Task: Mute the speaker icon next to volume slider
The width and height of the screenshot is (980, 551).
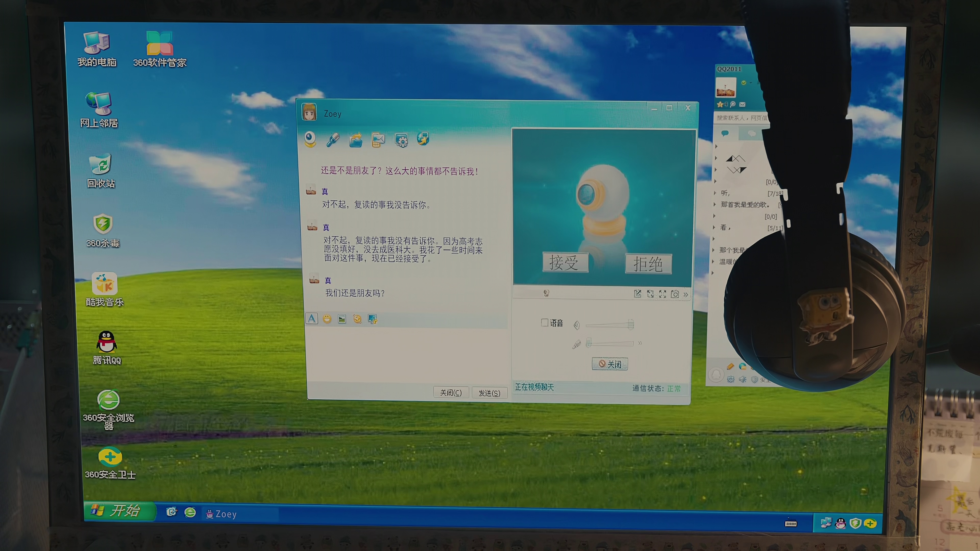Action: (577, 325)
